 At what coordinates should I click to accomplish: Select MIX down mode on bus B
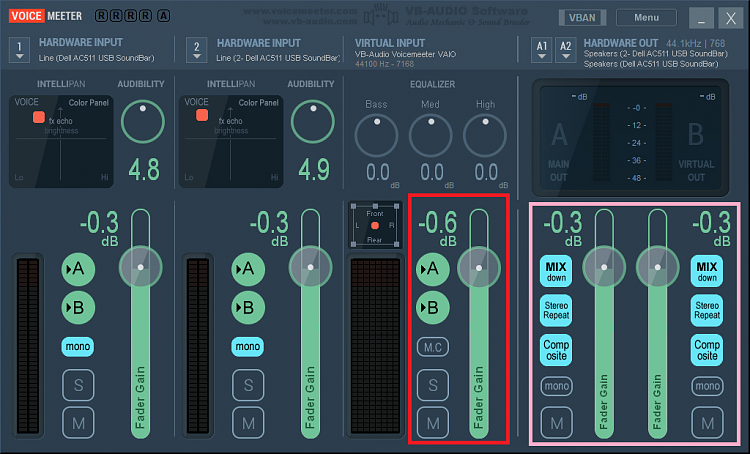click(x=707, y=271)
